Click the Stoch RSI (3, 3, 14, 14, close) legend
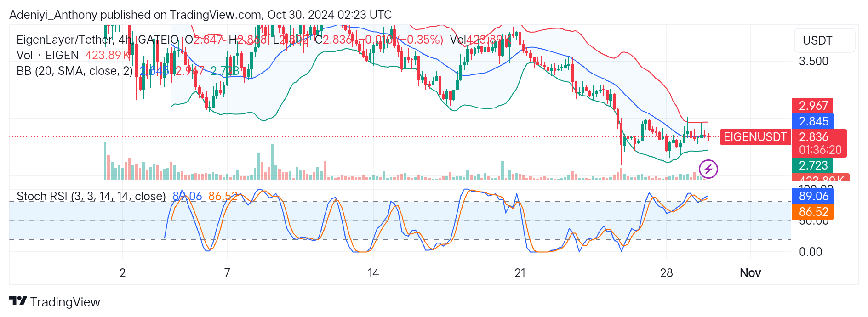Screen dimensions: 868x317 (91, 197)
